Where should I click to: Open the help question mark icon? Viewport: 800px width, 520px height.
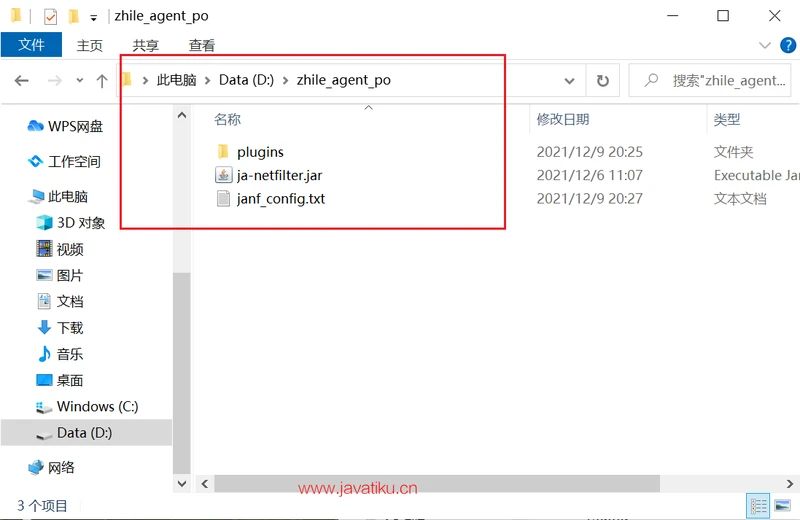pyautogui.click(x=787, y=46)
